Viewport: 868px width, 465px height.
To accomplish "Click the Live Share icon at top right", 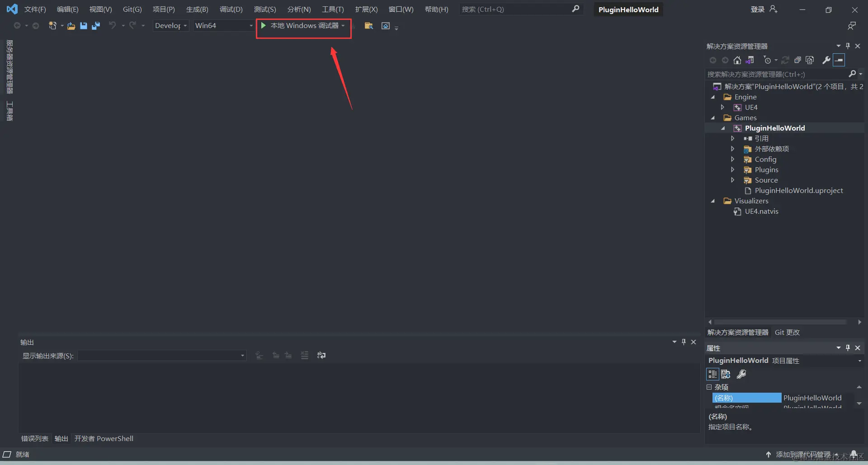I will [x=852, y=26].
